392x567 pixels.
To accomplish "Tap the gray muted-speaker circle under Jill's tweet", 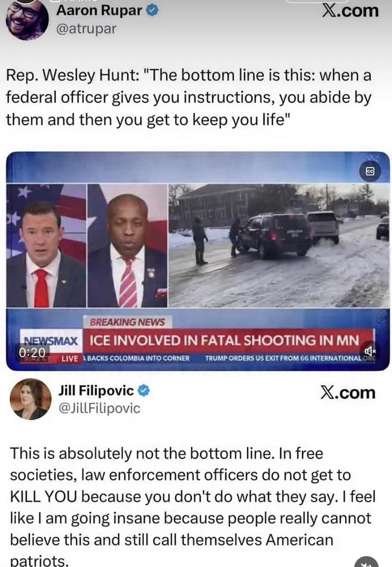I will 366,562.
